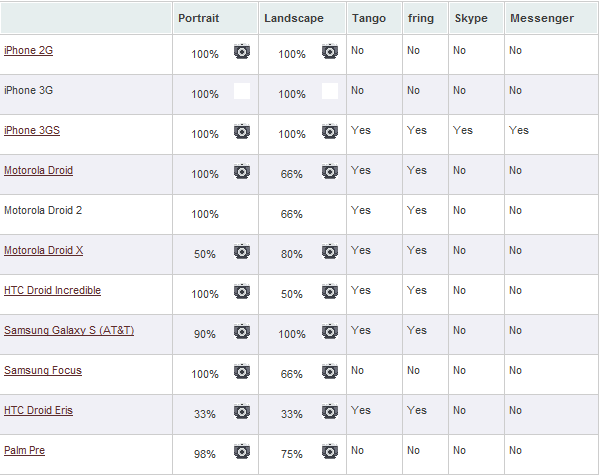Open the iPhone 2G landscape camera icon
Viewport: 599px width, 476px height.
[330, 51]
